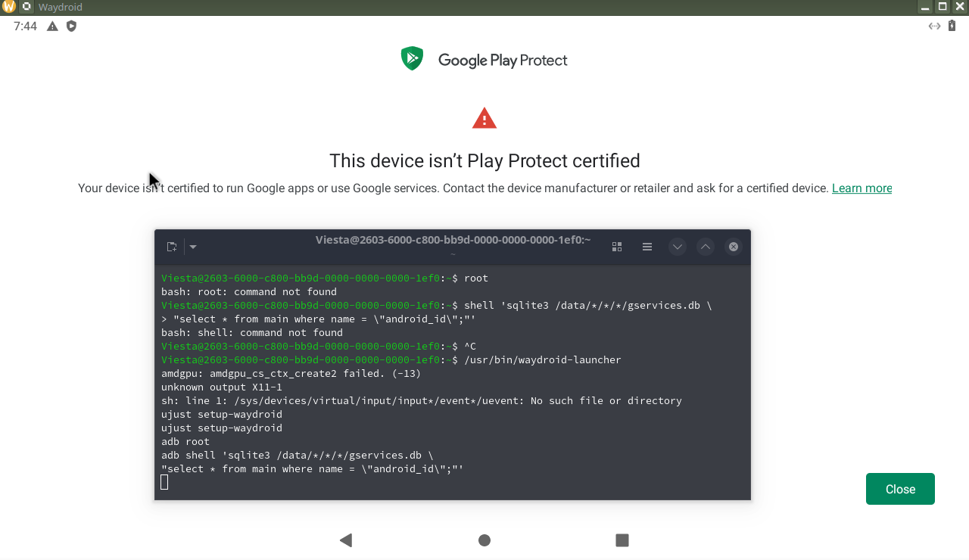This screenshot has width=969, height=560.
Task: Click the terminal title Viesta@2603-6000 text
Action: [453, 240]
